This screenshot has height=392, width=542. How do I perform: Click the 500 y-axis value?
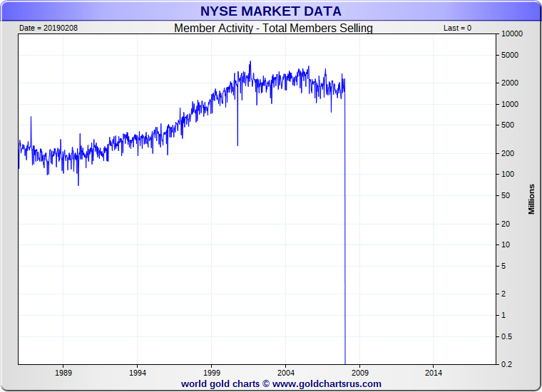point(508,125)
